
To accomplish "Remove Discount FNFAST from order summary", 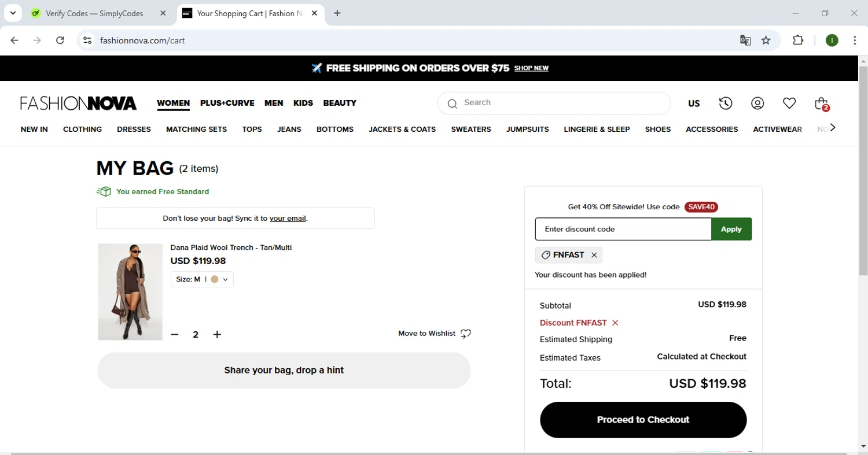I will click(x=615, y=323).
